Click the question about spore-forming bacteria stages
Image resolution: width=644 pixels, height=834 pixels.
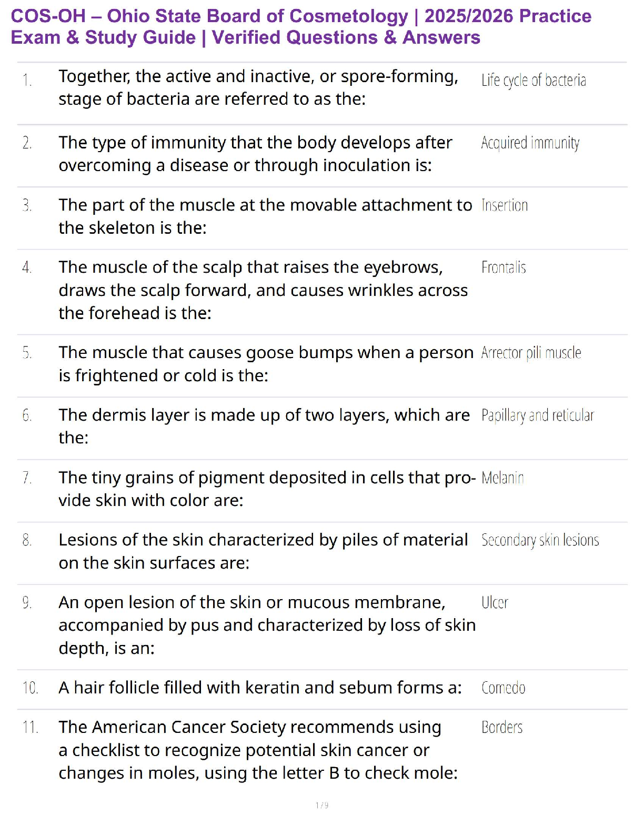point(258,88)
